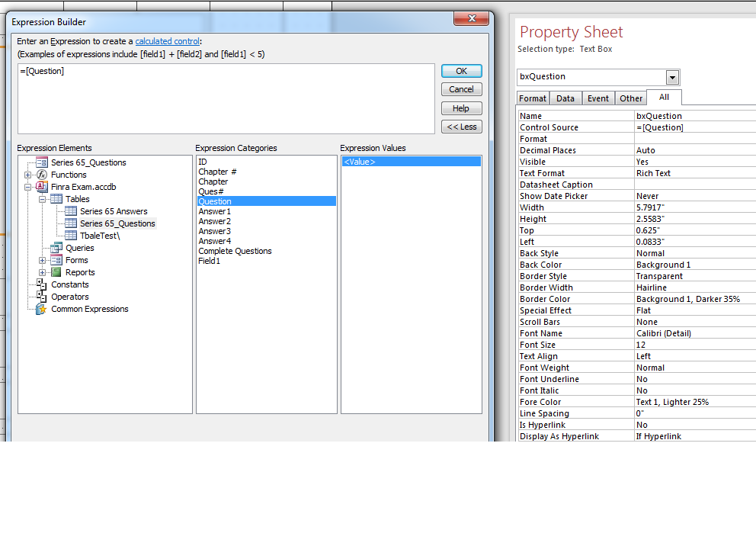
Task: Click the Show Date Picker value Never
Action: pyautogui.click(x=695, y=196)
